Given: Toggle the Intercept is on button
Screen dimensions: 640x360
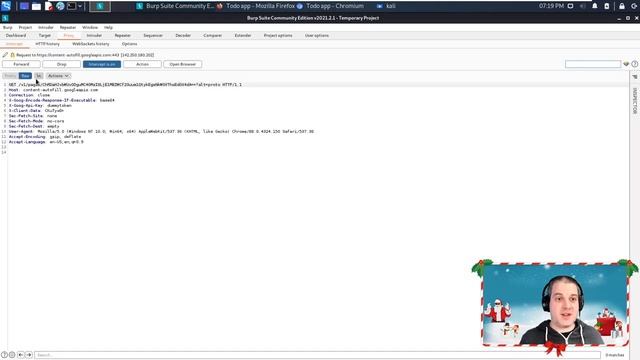Looking at the screenshot, I should [102, 64].
